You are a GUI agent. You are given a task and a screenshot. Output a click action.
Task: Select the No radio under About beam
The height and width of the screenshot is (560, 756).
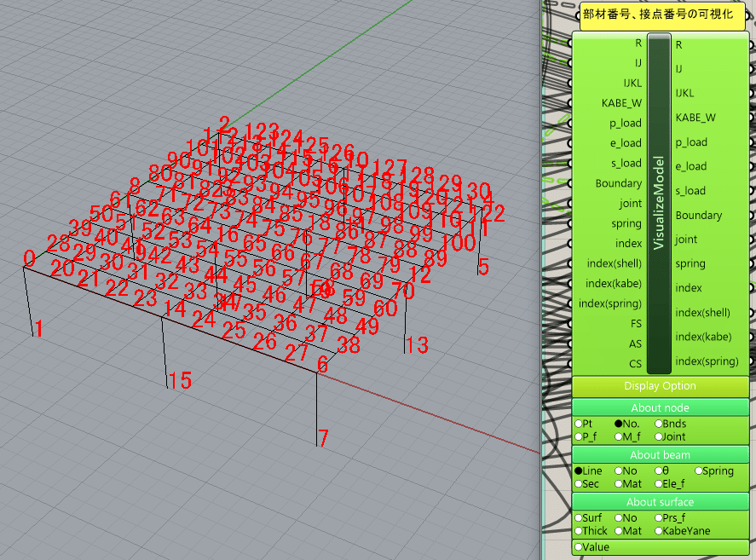tap(619, 471)
